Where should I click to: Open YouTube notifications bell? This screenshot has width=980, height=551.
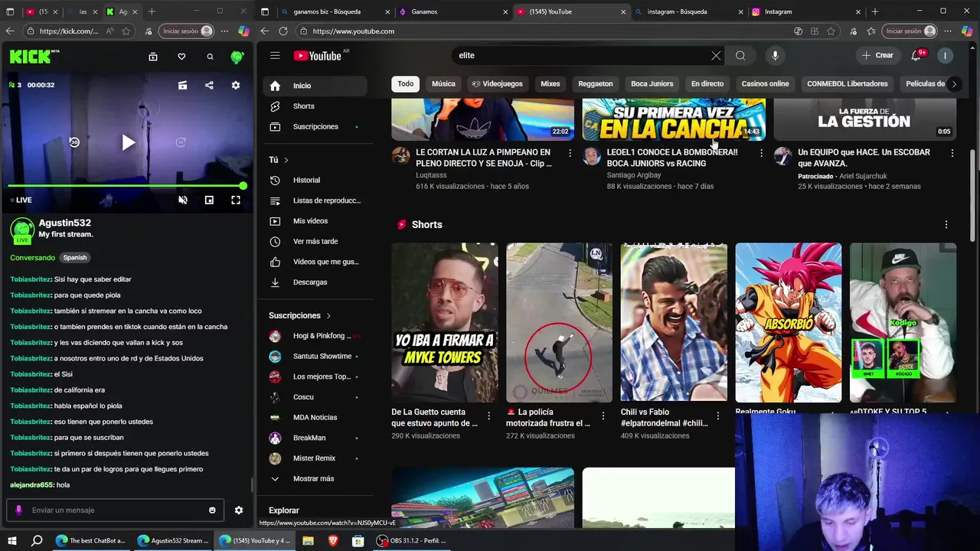[916, 55]
